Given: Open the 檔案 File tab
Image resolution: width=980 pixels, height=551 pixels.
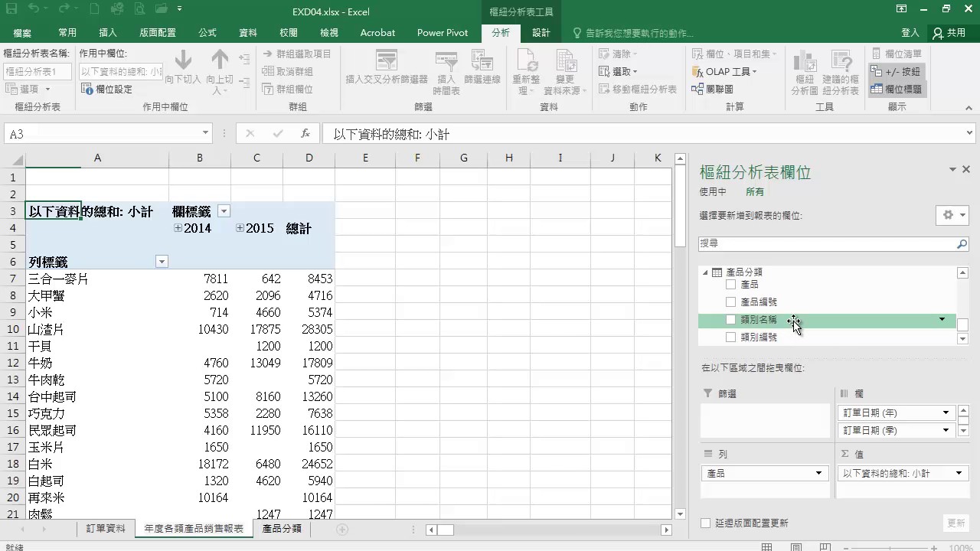Looking at the screenshot, I should (22, 33).
